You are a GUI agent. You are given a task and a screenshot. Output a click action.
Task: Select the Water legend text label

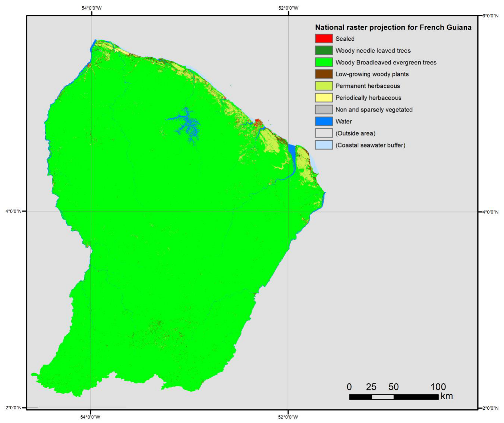point(344,121)
